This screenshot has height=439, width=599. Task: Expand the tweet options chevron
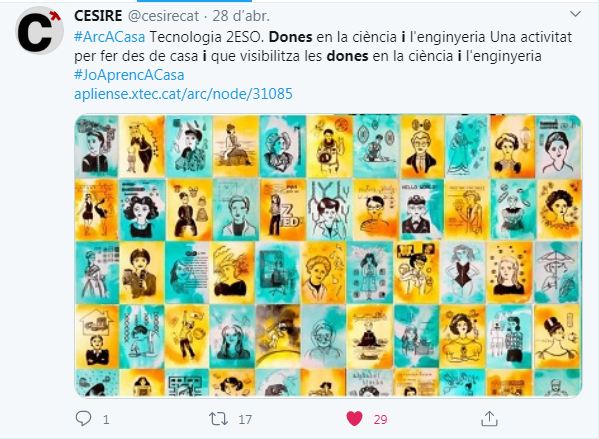tap(575, 15)
